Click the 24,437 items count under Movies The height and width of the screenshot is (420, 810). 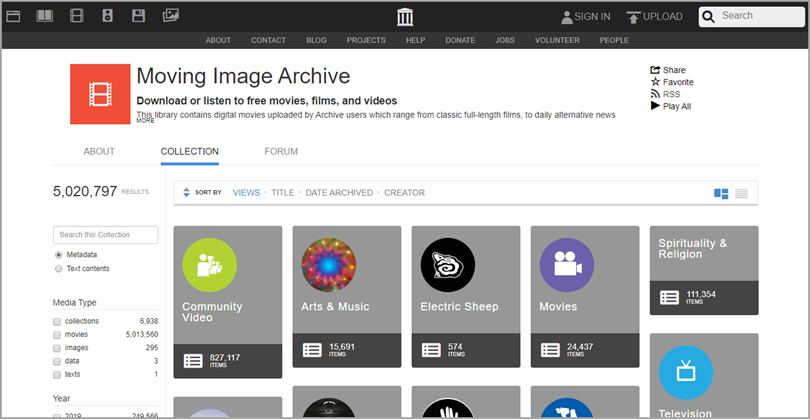pyautogui.click(x=580, y=349)
